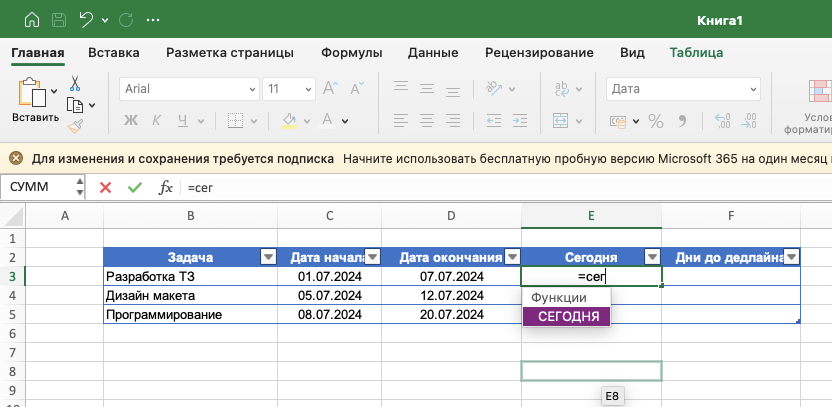Screen dimensions: 832x407
Task: Switch to the Вставка tab
Action: click(x=114, y=53)
